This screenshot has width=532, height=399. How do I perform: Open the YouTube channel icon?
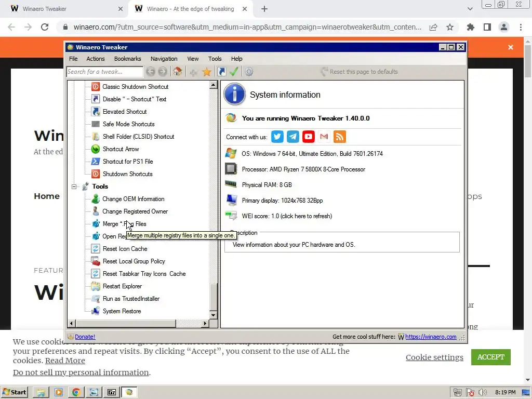pos(309,137)
